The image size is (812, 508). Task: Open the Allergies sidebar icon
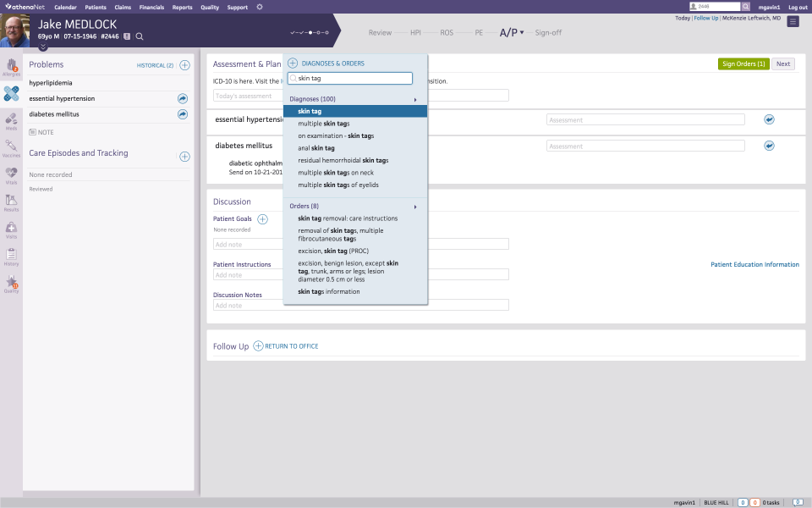click(x=11, y=67)
